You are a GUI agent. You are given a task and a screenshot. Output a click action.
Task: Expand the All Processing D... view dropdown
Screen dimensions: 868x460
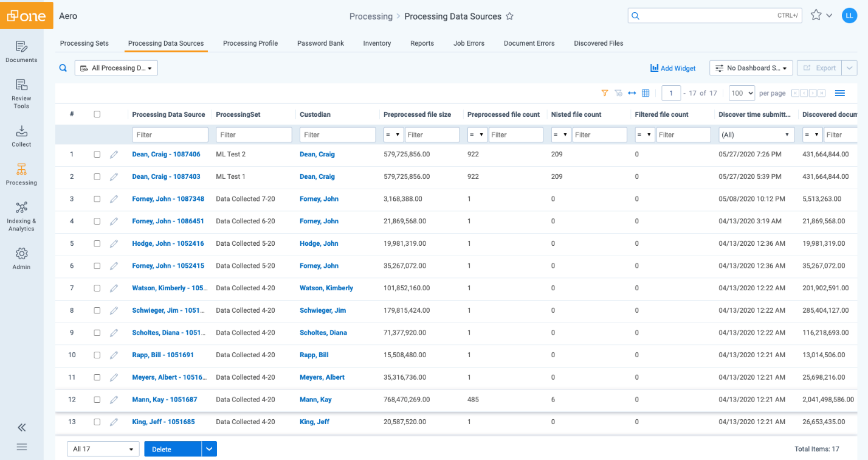pos(116,68)
